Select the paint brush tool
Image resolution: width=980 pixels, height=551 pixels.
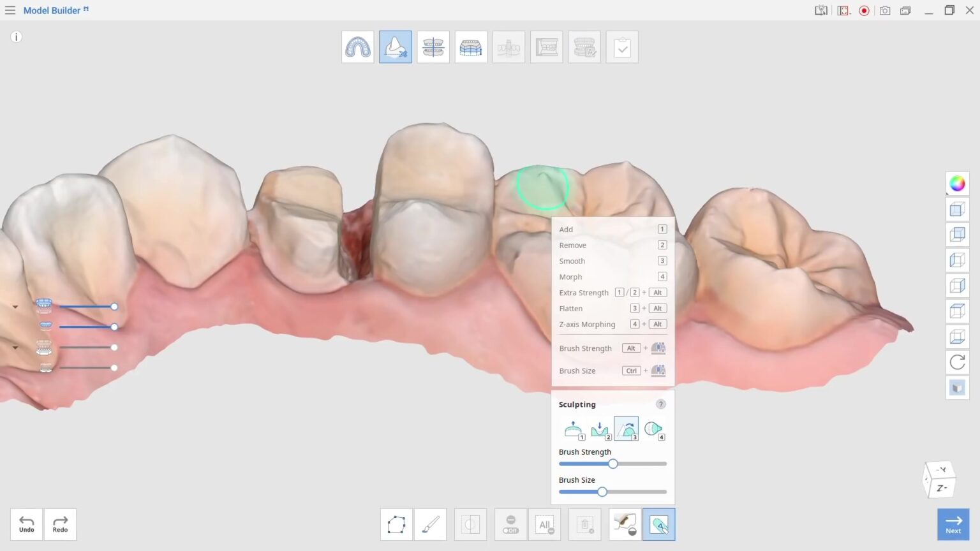(431, 524)
